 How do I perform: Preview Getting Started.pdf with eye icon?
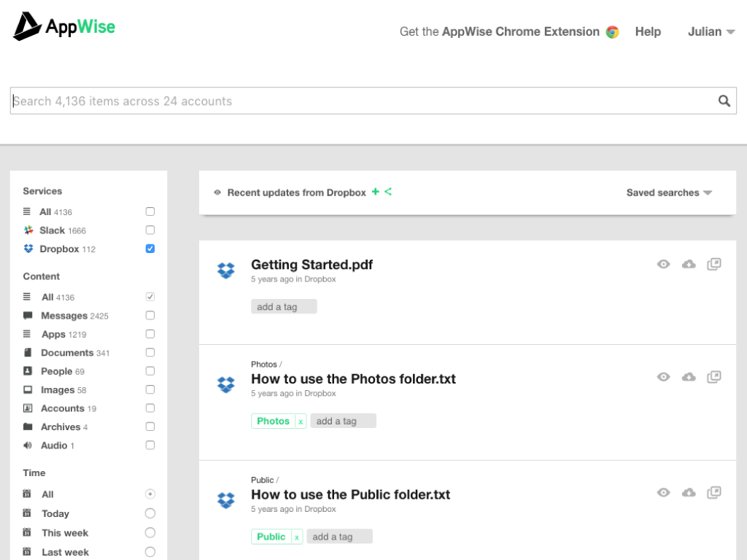point(663,264)
